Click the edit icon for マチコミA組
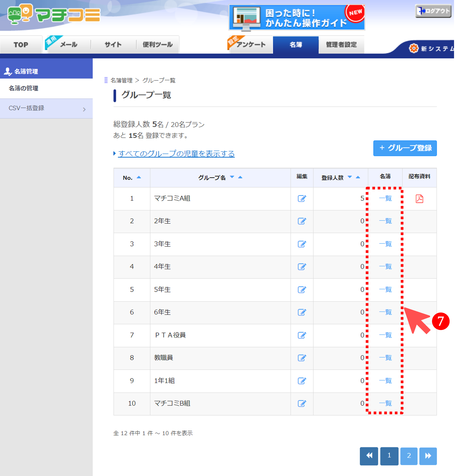 point(302,199)
